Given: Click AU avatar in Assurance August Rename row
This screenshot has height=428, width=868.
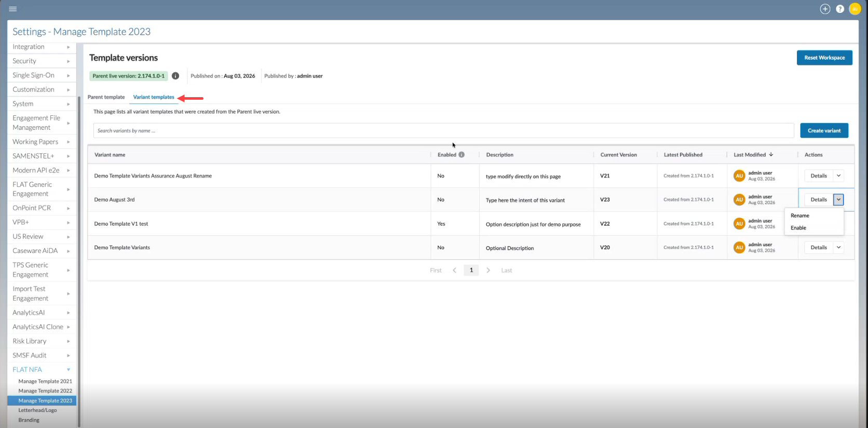Looking at the screenshot, I should pyautogui.click(x=739, y=176).
